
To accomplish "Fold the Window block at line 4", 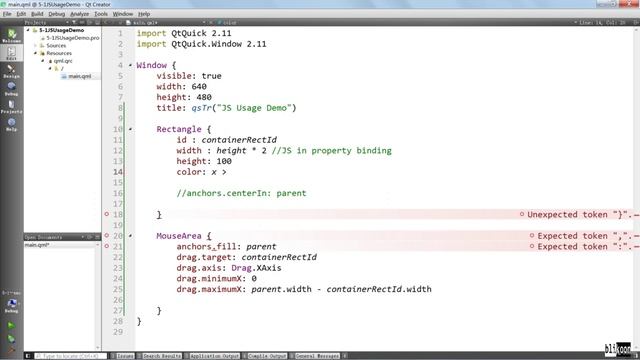I will (130, 65).
